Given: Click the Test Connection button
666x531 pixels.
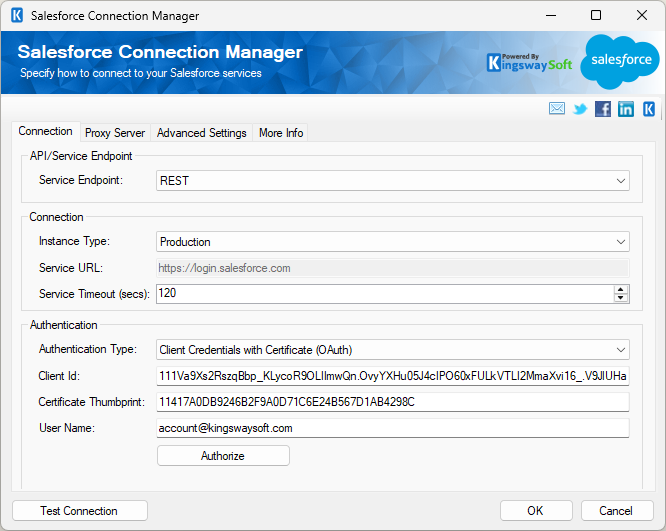Looking at the screenshot, I should 79,511.
